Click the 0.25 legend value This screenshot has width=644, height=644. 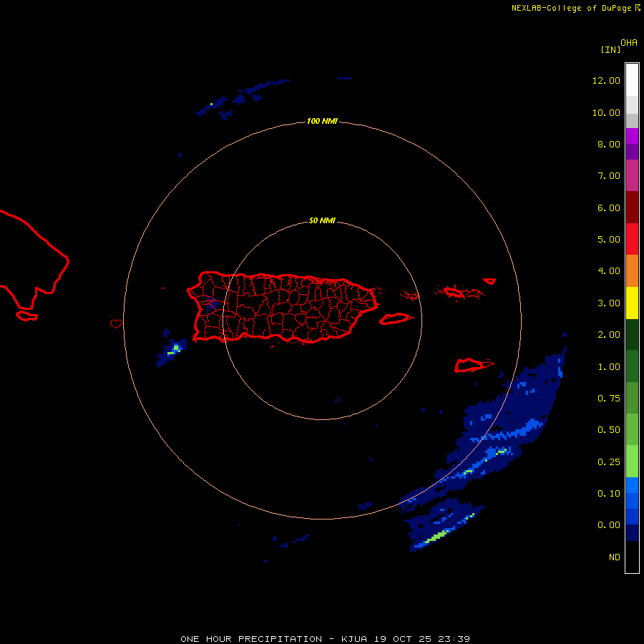click(x=609, y=462)
